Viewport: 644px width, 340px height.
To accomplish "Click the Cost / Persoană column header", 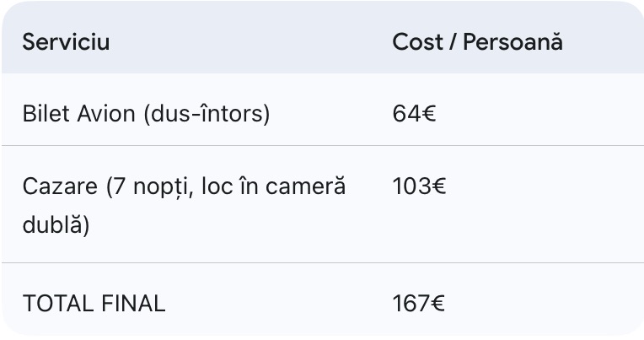I will (477, 42).
